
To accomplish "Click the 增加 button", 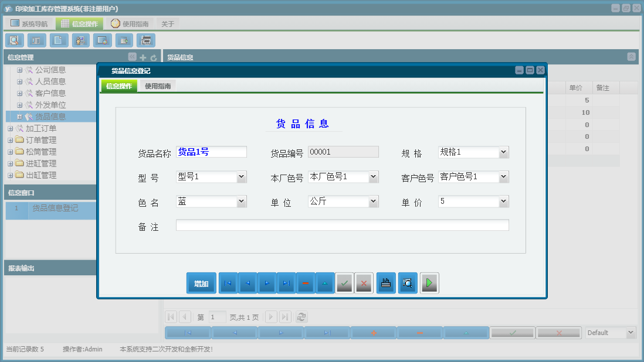I will point(201,283).
